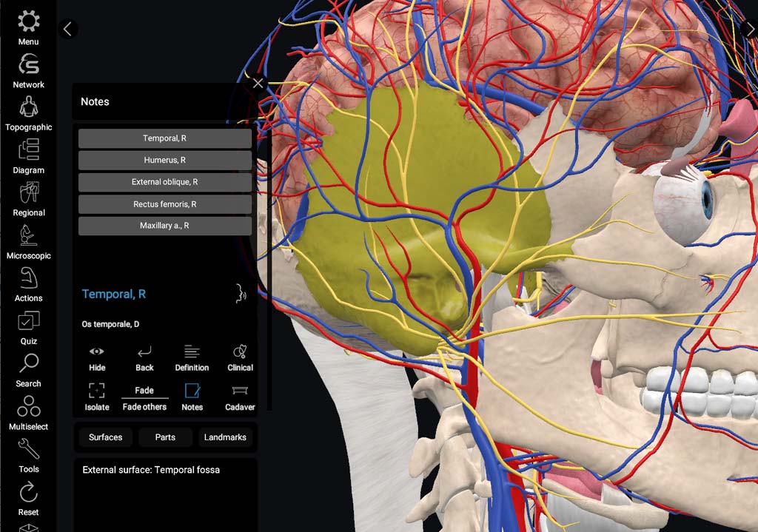The width and height of the screenshot is (758, 532).
Task: Hide the Temporal bone
Action: (97, 359)
